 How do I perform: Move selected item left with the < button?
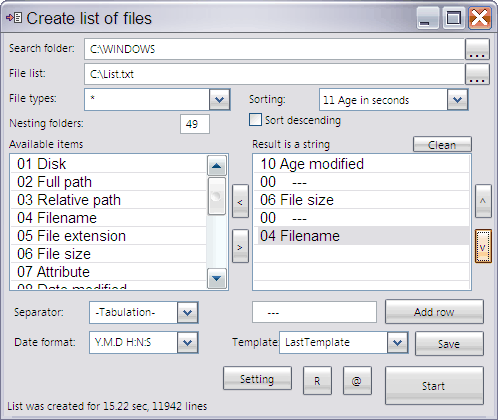point(240,201)
